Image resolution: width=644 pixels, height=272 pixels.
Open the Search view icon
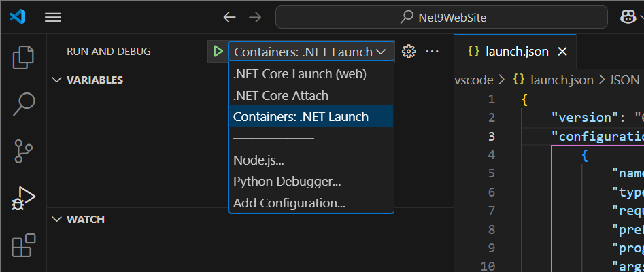23,104
